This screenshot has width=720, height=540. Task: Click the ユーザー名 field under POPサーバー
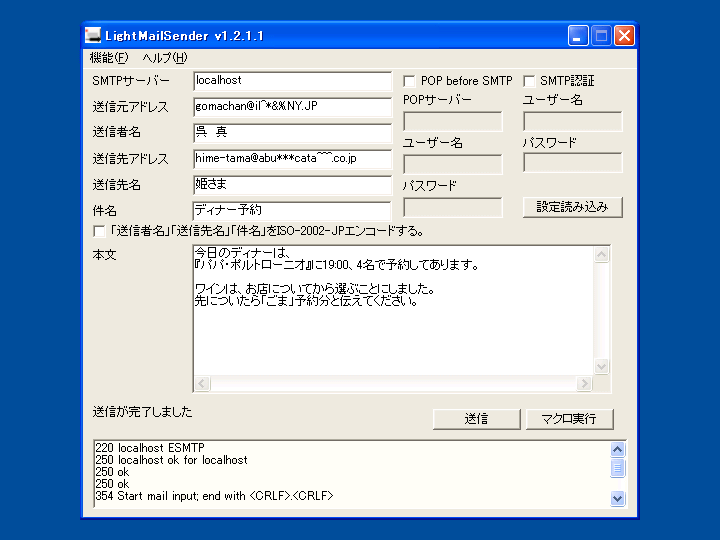[x=453, y=164]
